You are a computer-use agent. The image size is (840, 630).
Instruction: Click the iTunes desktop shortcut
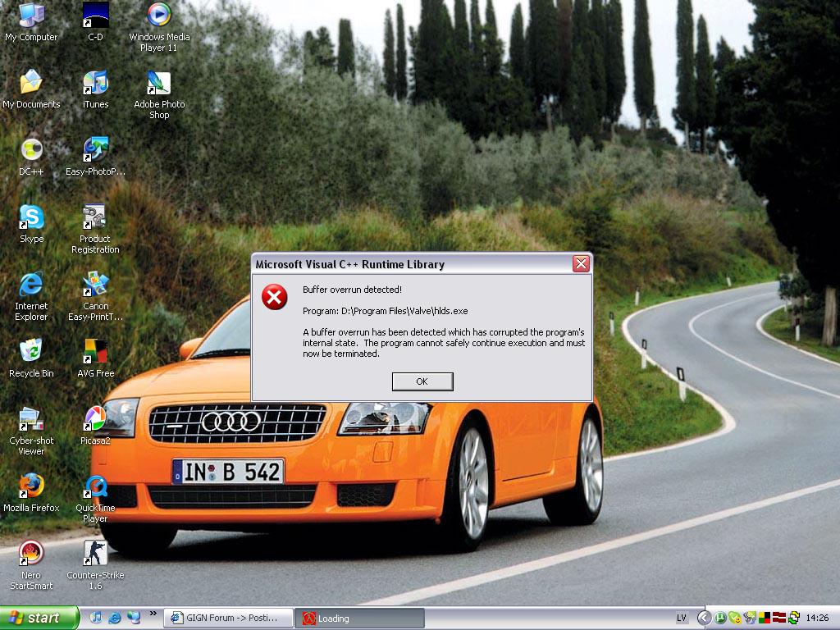coord(95,84)
